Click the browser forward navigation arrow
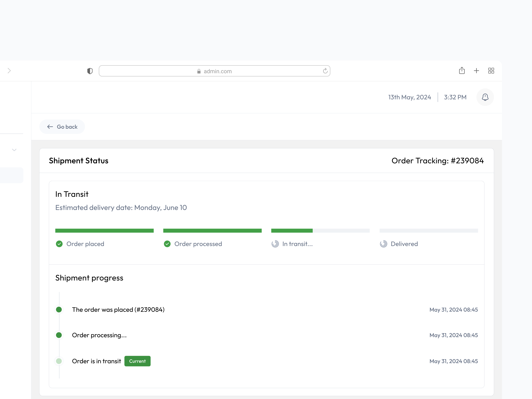 (9, 70)
